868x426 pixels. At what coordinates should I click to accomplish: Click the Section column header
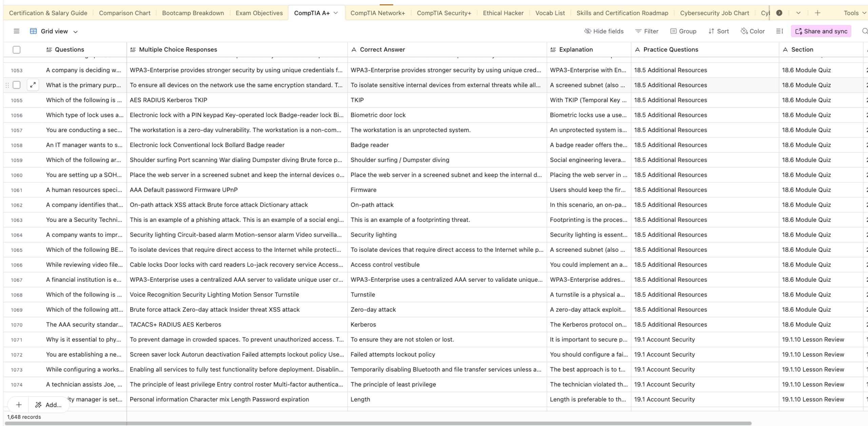[x=821, y=49]
